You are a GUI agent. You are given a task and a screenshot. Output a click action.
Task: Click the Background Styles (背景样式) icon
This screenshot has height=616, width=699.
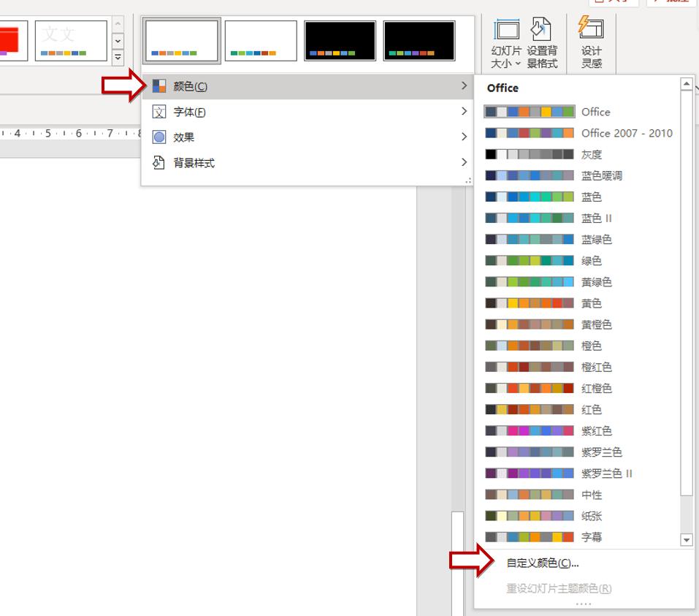coord(159,163)
